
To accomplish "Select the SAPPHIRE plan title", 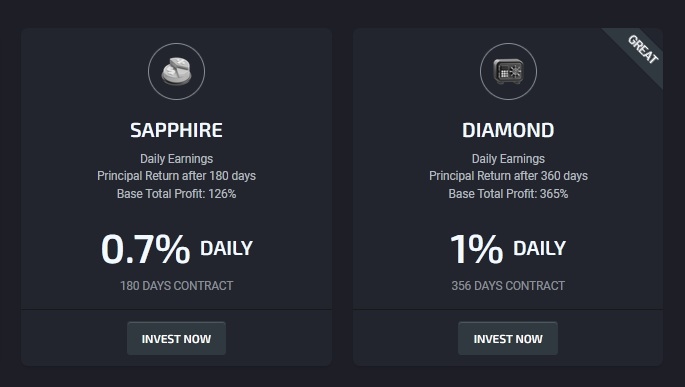I will pyautogui.click(x=176, y=130).
